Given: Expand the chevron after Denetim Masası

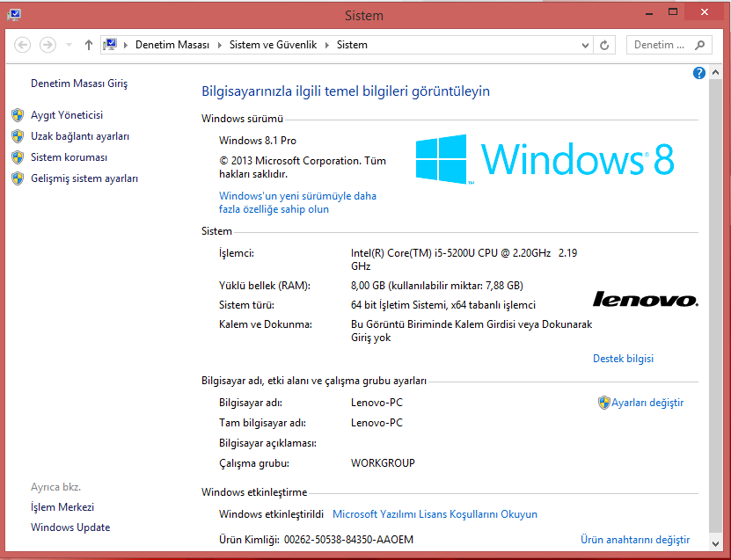Looking at the screenshot, I should 220,45.
